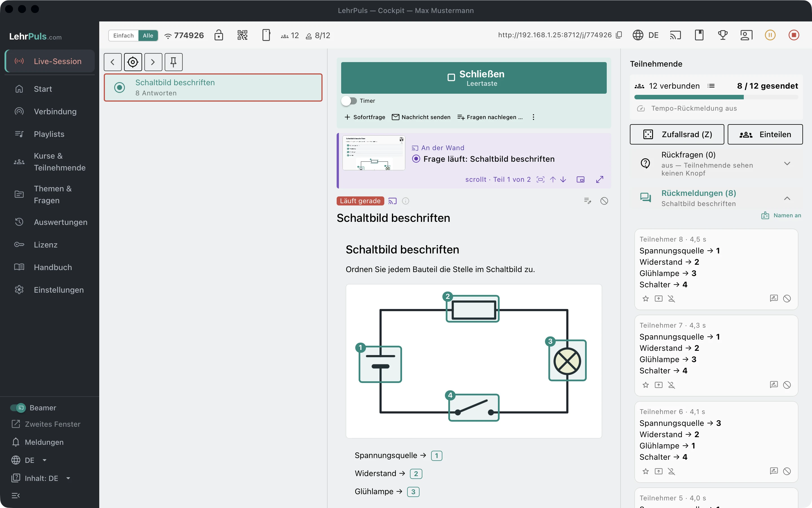Collapse the Rückmeldungen (8) section
The width and height of the screenshot is (812, 508).
[716, 198]
